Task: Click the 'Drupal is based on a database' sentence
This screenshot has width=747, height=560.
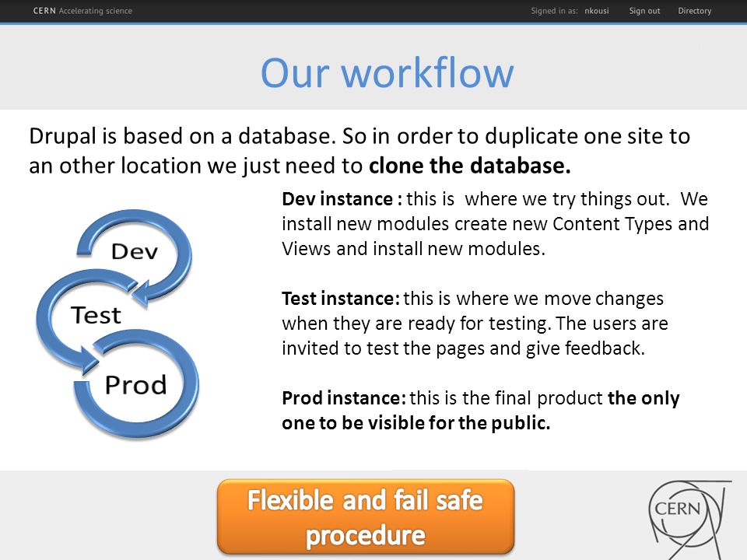Action: coord(183,136)
